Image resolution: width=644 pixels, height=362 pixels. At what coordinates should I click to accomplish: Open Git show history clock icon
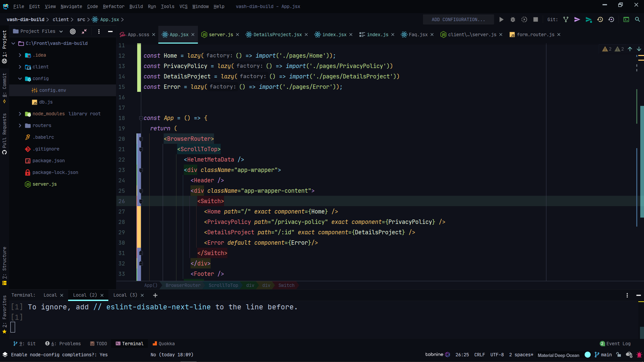[600, 20]
